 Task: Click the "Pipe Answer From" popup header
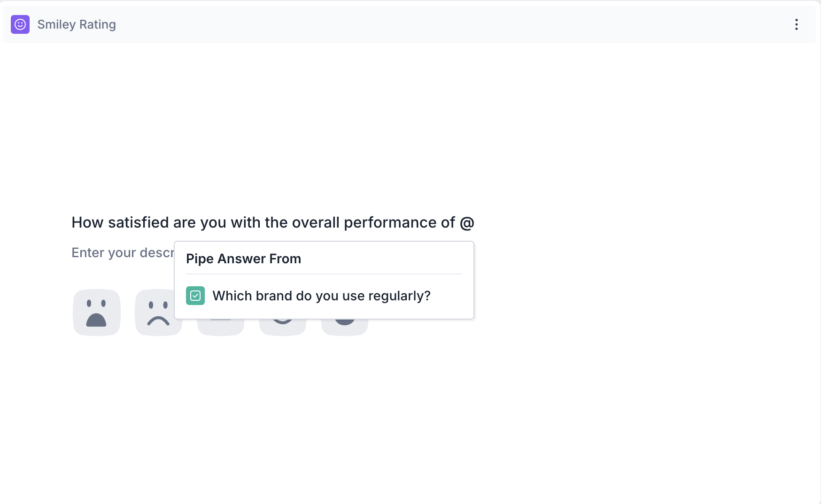click(x=243, y=259)
